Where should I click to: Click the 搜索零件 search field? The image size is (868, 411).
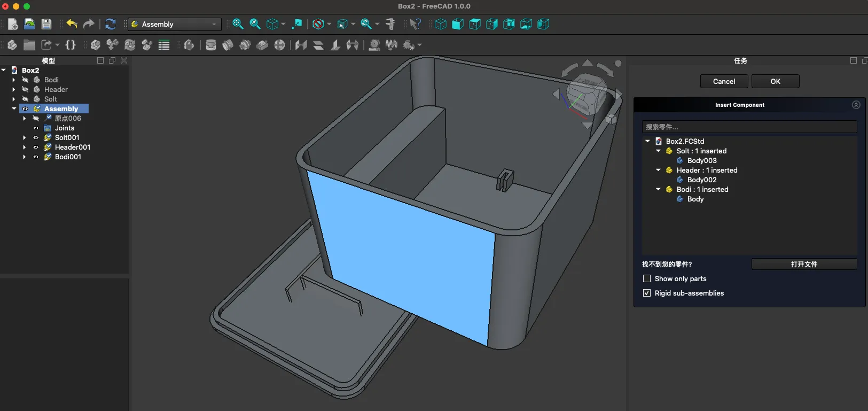pyautogui.click(x=749, y=127)
